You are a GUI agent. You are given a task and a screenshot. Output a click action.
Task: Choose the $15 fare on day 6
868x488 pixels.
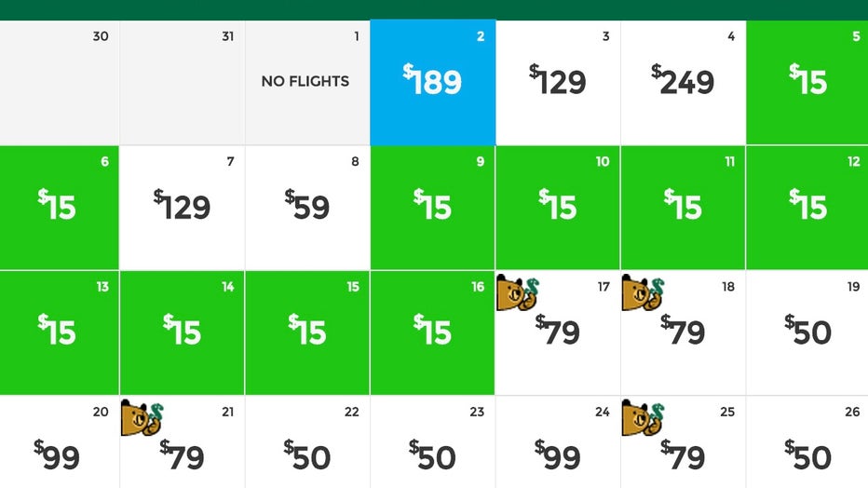coord(60,208)
